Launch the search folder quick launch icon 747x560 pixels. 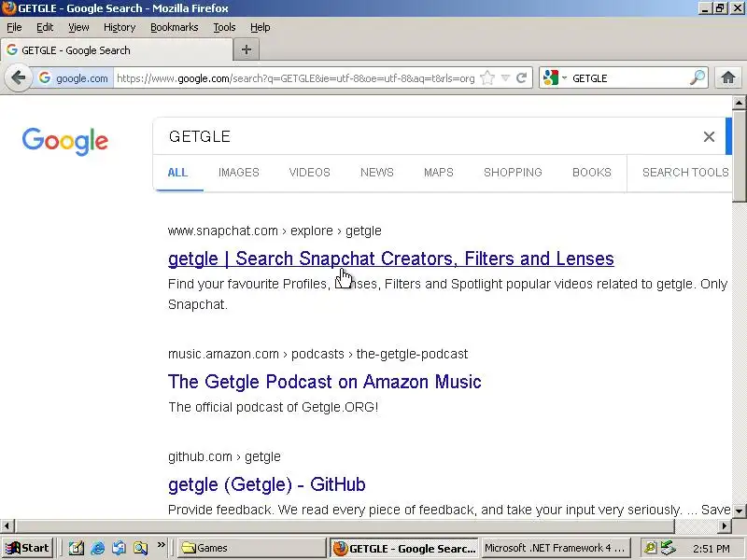pyautogui.click(x=141, y=548)
